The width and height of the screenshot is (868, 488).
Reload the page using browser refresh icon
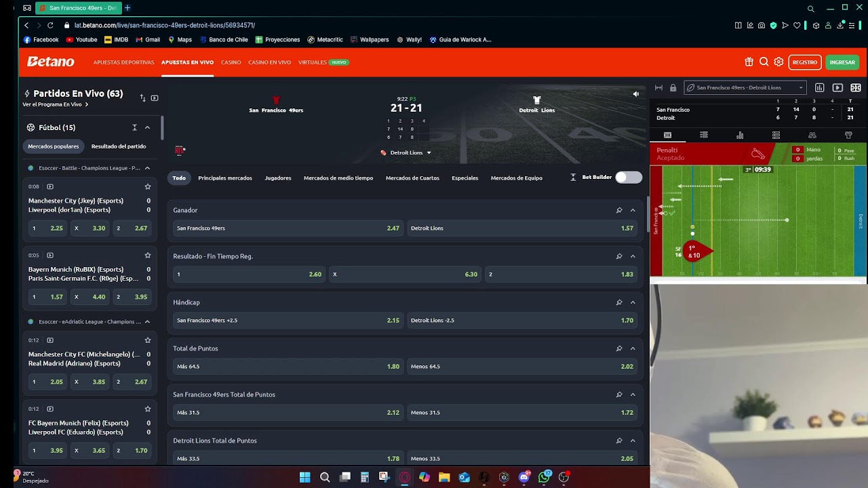[50, 25]
